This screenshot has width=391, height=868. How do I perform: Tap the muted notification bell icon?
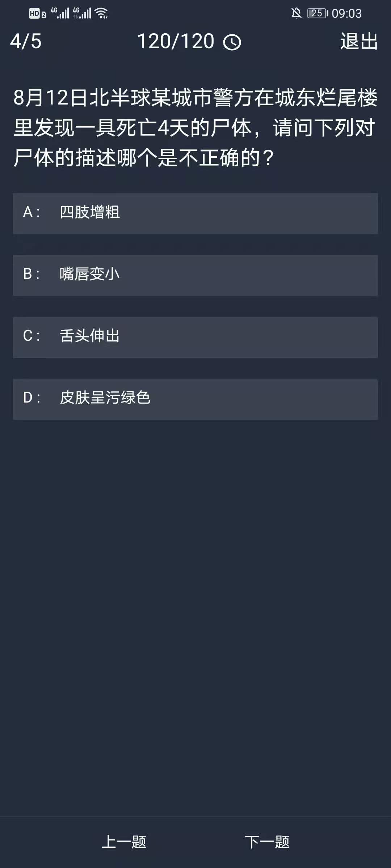click(x=296, y=13)
